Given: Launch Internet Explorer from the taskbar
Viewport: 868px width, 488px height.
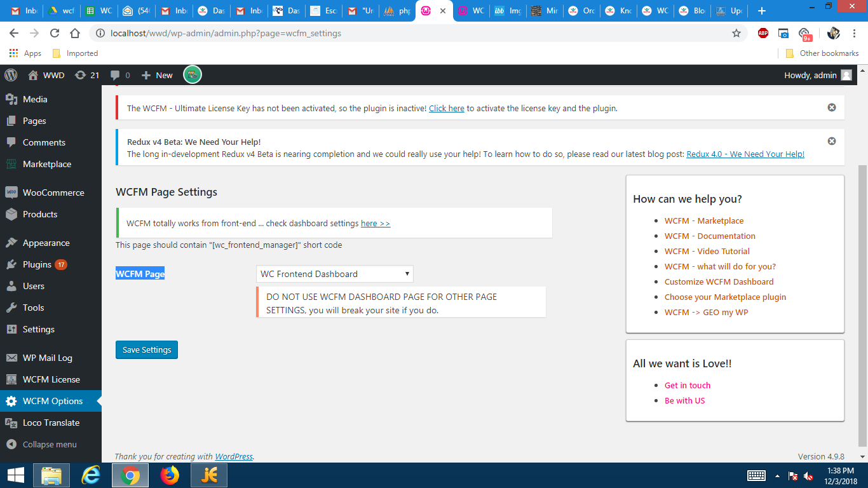Looking at the screenshot, I should 92,475.
